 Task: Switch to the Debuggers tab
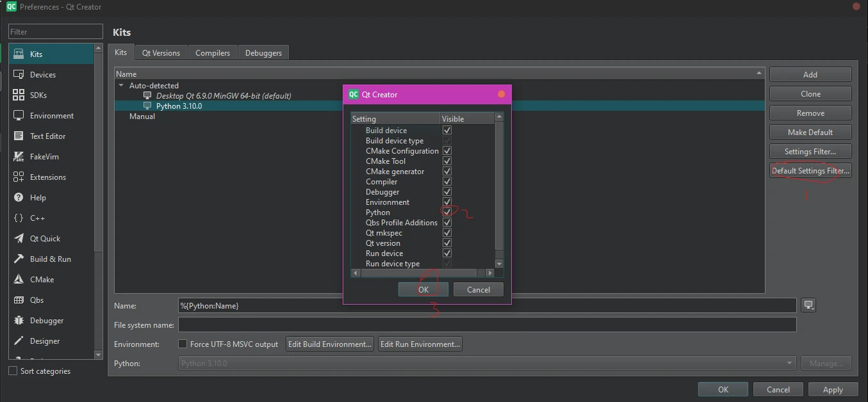[x=263, y=53]
